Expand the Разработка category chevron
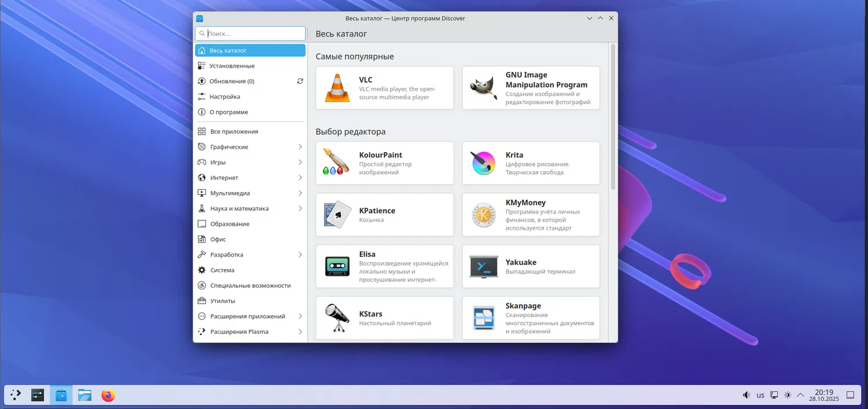868x409 pixels. [x=300, y=255]
